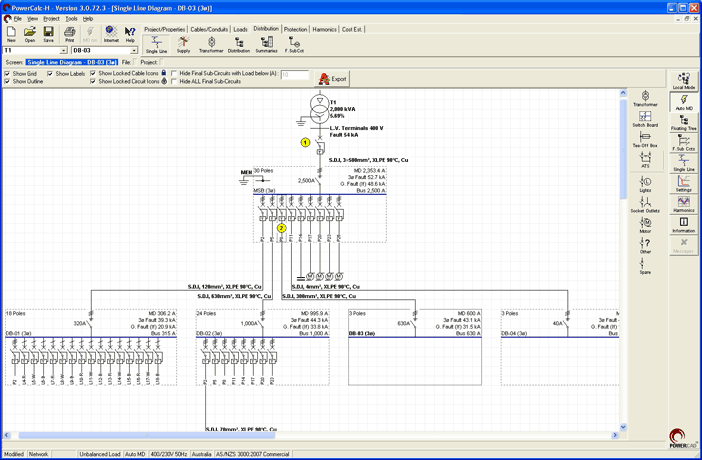Click the 400/230V 50Hz status bar entry

[x=168, y=454]
